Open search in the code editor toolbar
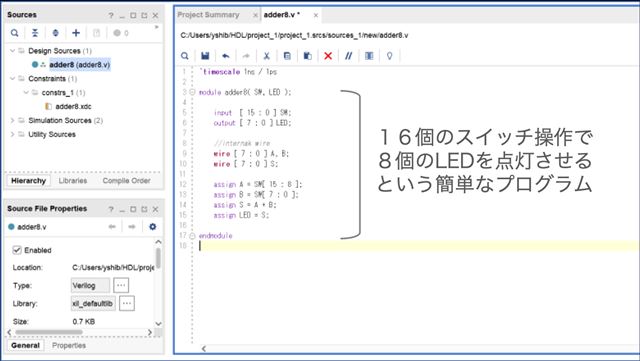Screen dimensions: 640x361 (185, 56)
